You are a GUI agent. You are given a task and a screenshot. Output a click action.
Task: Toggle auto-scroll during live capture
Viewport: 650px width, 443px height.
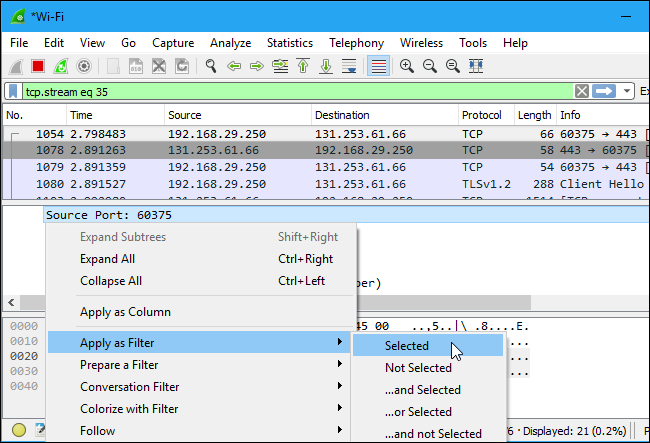(x=349, y=66)
